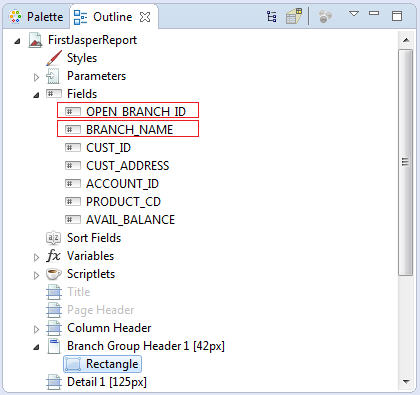The height and width of the screenshot is (395, 420).
Task: Switch to the Palette tab
Action: (x=36, y=17)
